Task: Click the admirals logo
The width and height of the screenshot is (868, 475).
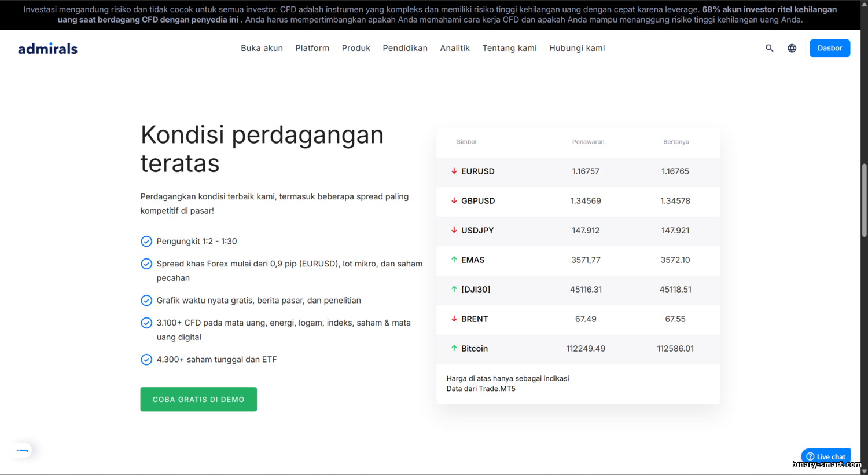Action: pos(47,49)
